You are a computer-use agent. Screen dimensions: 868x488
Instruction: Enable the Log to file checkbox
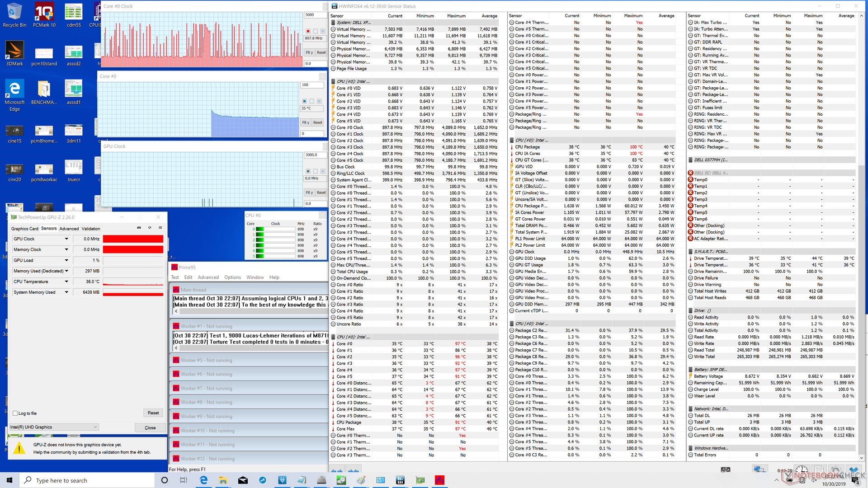click(15, 413)
